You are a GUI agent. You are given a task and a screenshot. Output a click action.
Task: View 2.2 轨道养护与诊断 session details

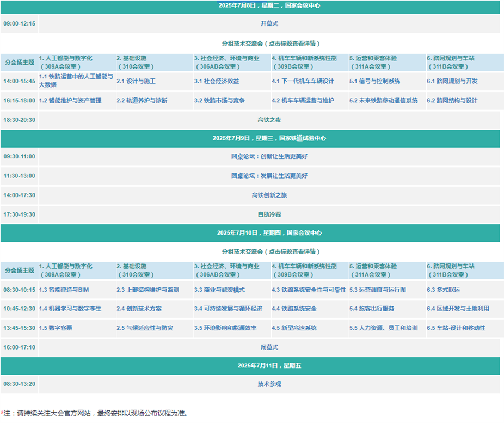[142, 101]
